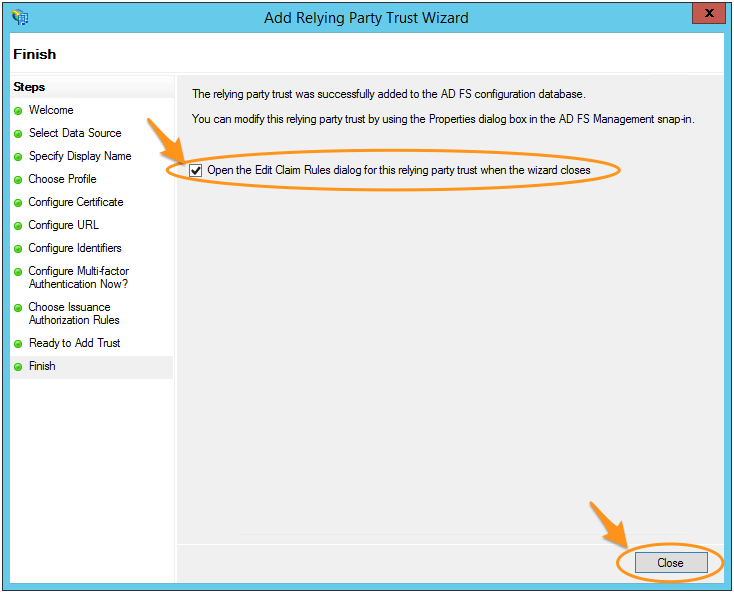734x592 pixels.
Task: Select the Choose Issuance Authorization Rules step
Action: click(74, 314)
